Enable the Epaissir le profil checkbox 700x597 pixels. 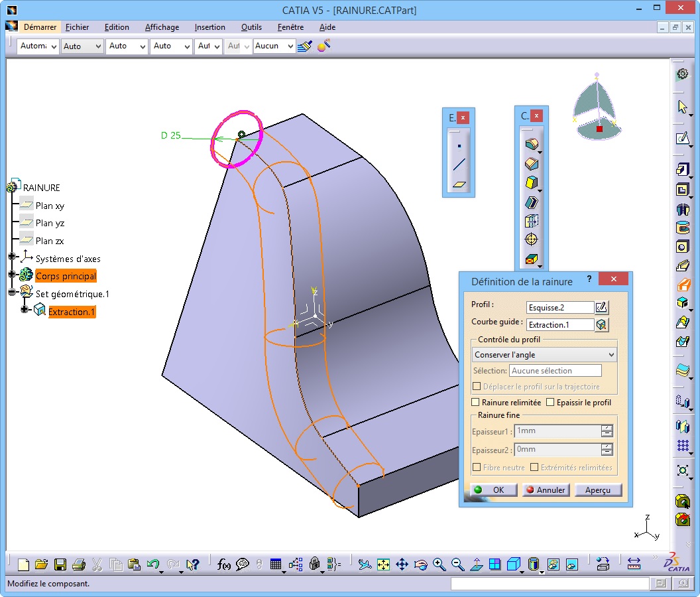tap(550, 402)
